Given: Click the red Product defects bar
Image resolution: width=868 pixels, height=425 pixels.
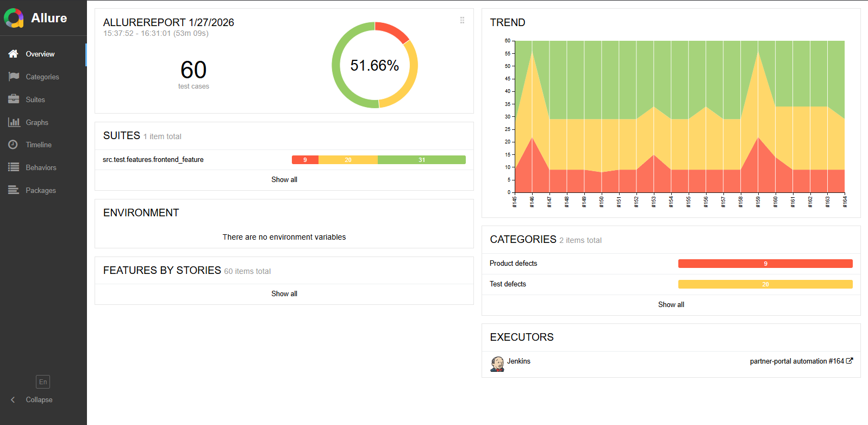Looking at the screenshot, I should pyautogui.click(x=765, y=264).
